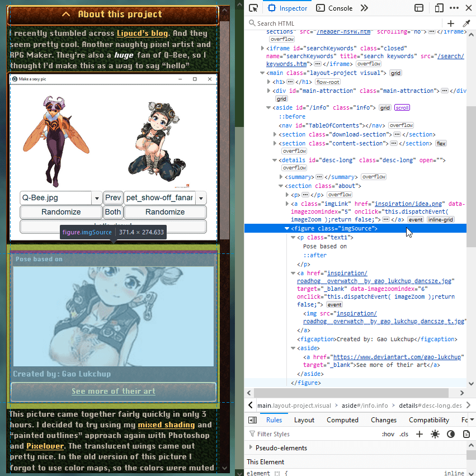Click the eyedropper color picker icon
476x476 pixels.
pyautogui.click(x=466, y=23)
